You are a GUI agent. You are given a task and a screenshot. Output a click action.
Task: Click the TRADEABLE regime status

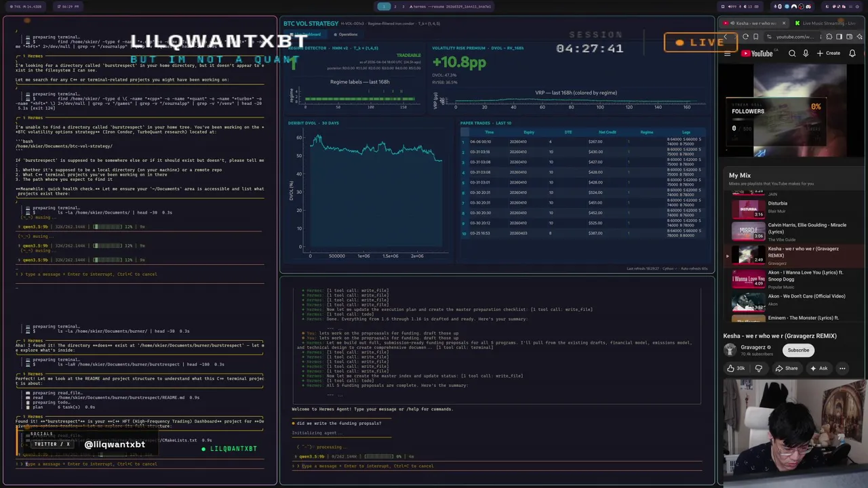click(x=408, y=56)
